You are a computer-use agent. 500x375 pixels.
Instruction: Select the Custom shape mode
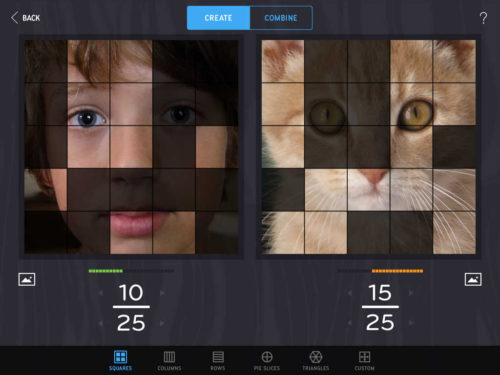(364, 360)
